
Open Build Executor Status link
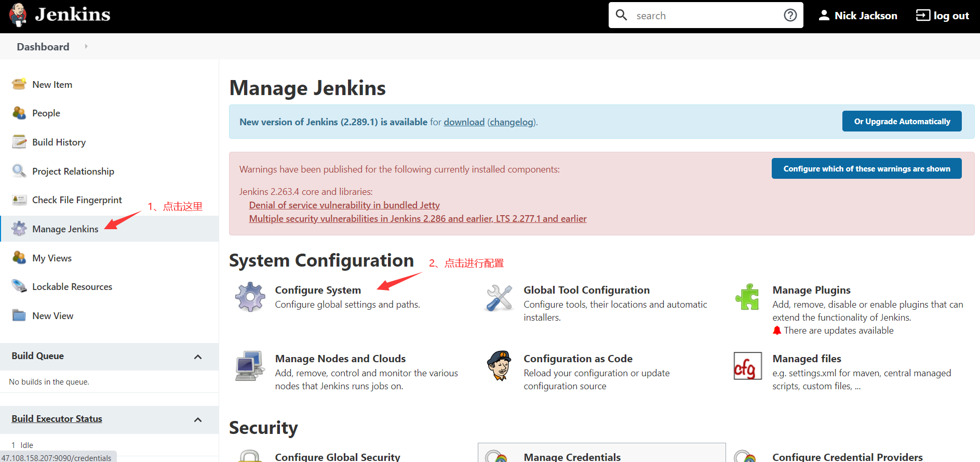click(57, 418)
